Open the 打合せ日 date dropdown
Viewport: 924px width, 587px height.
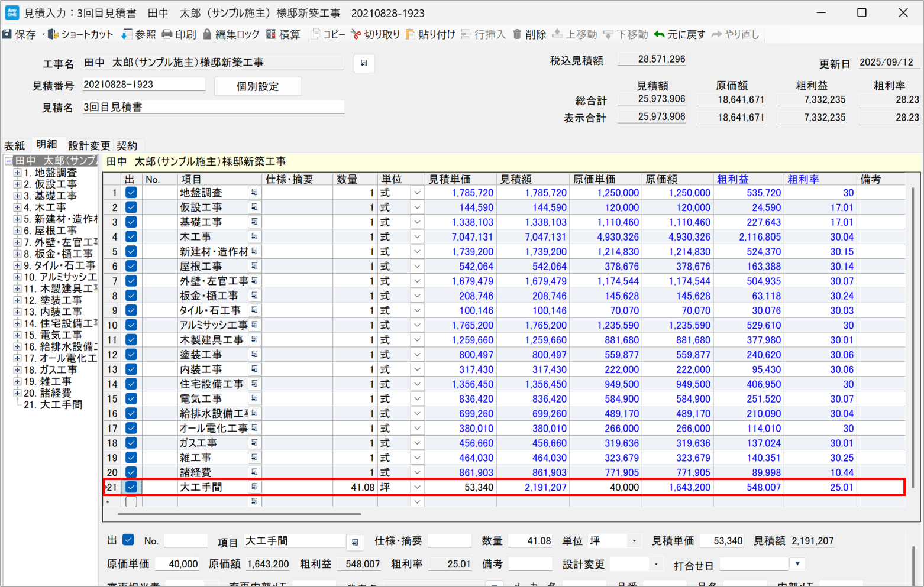[x=797, y=564]
